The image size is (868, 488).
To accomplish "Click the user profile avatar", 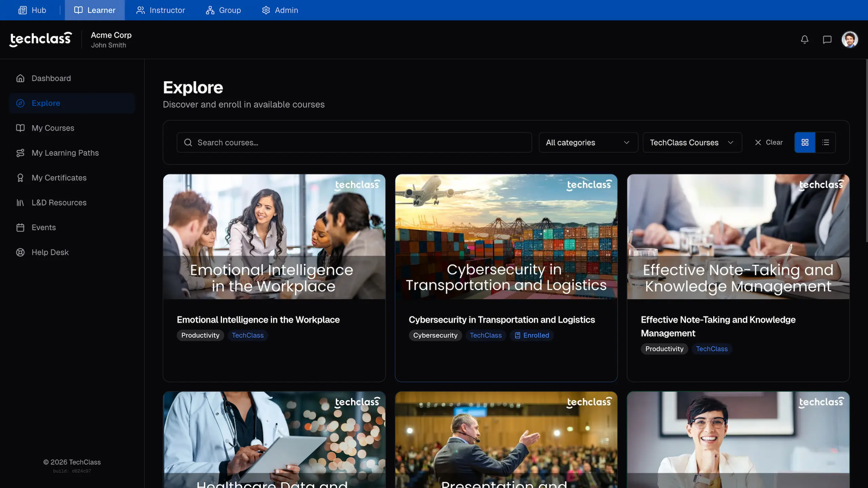I will tap(849, 40).
